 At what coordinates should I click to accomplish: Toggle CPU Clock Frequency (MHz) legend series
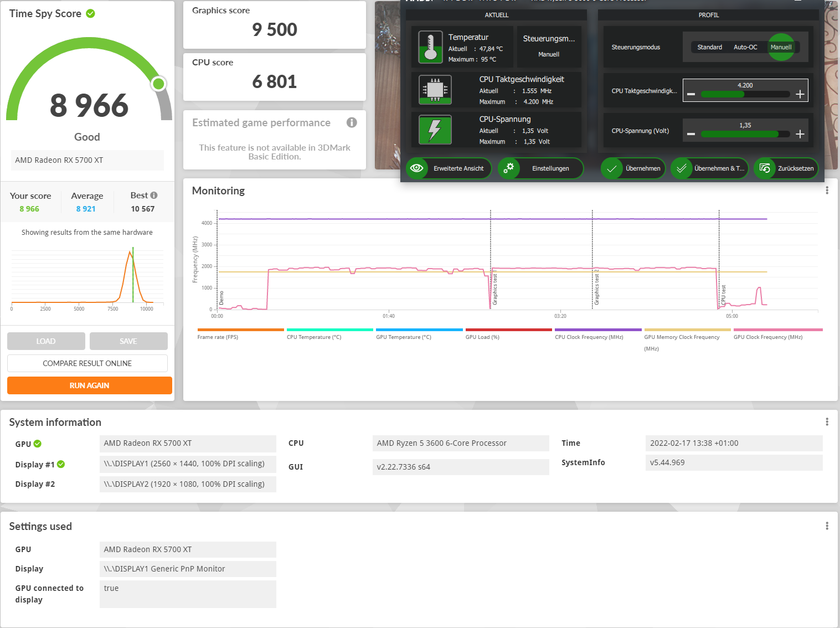click(x=589, y=337)
